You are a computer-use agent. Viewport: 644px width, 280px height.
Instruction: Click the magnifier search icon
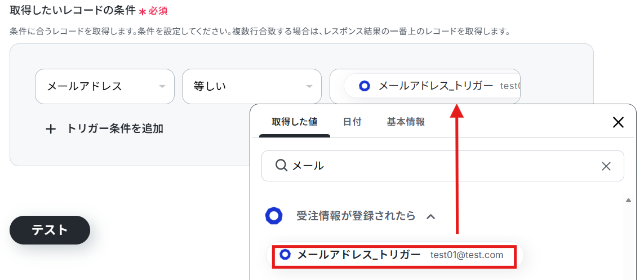[x=281, y=166]
